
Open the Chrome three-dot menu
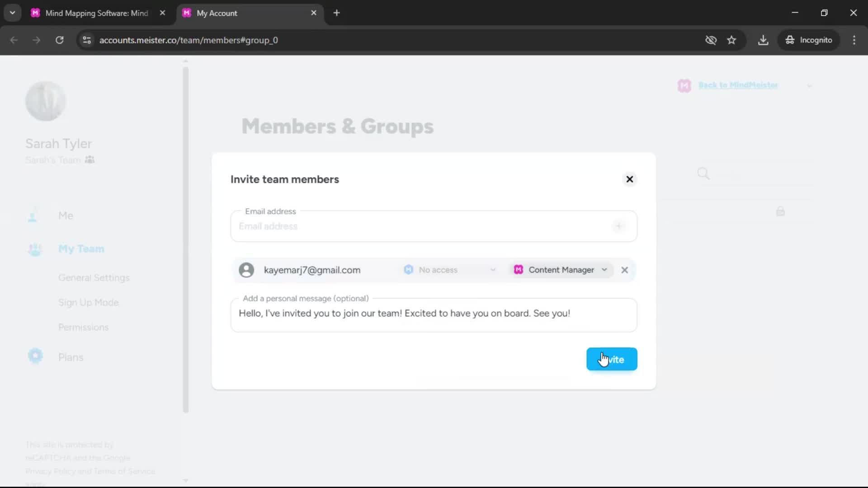854,40
